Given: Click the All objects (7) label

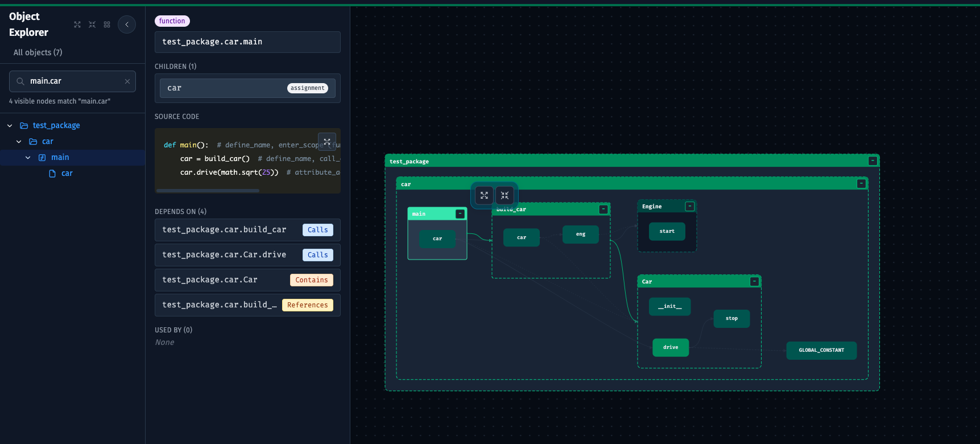Looking at the screenshot, I should 38,52.
